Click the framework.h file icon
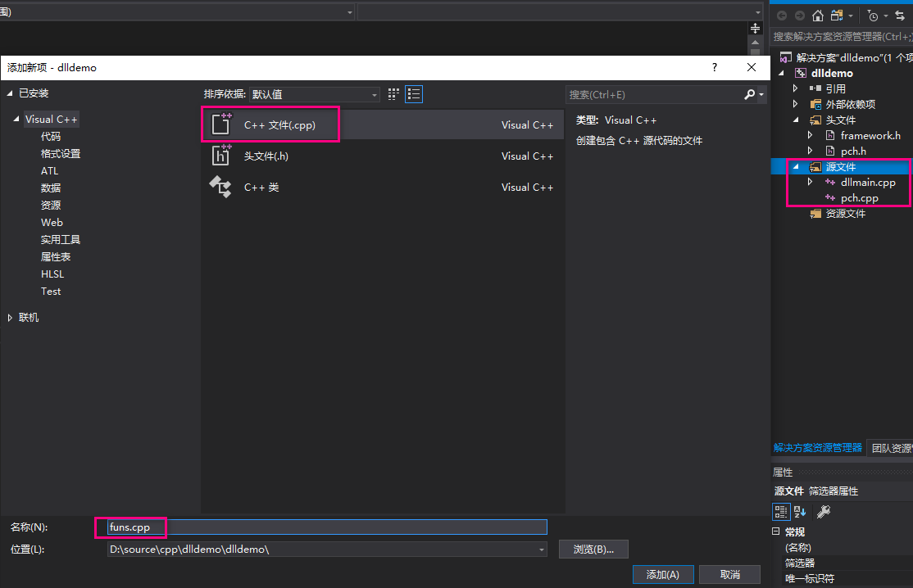This screenshot has width=913, height=588. (x=830, y=135)
